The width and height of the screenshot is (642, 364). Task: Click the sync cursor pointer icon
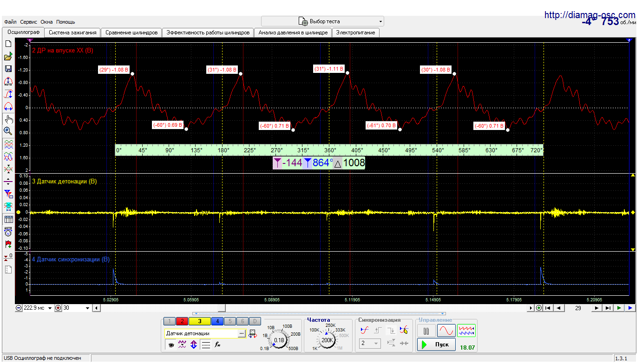tap(404, 330)
